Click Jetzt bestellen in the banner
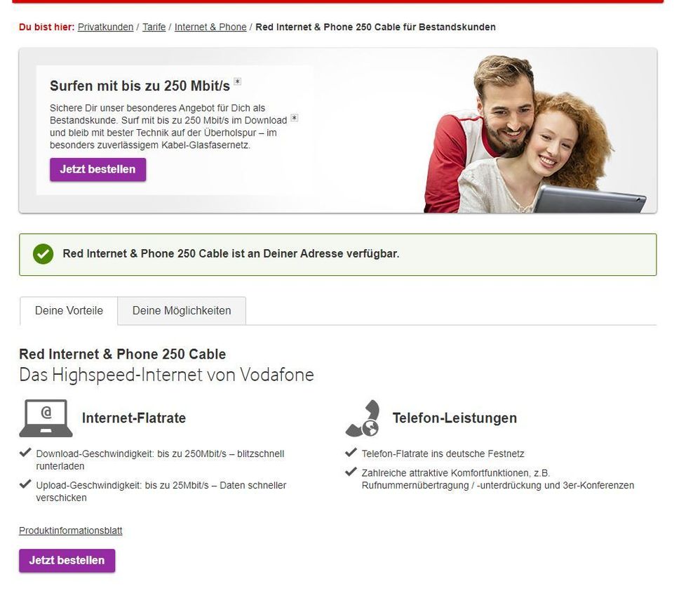Image resolution: width=700 pixels, height=591 pixels. click(x=97, y=169)
